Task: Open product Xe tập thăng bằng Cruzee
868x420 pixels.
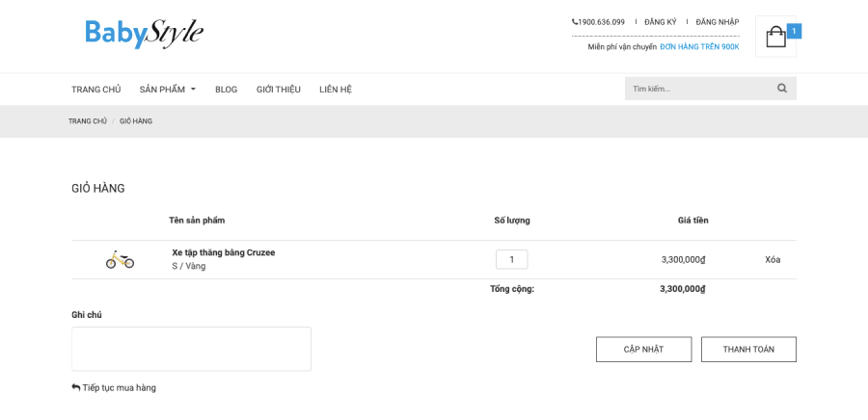Action: click(223, 252)
